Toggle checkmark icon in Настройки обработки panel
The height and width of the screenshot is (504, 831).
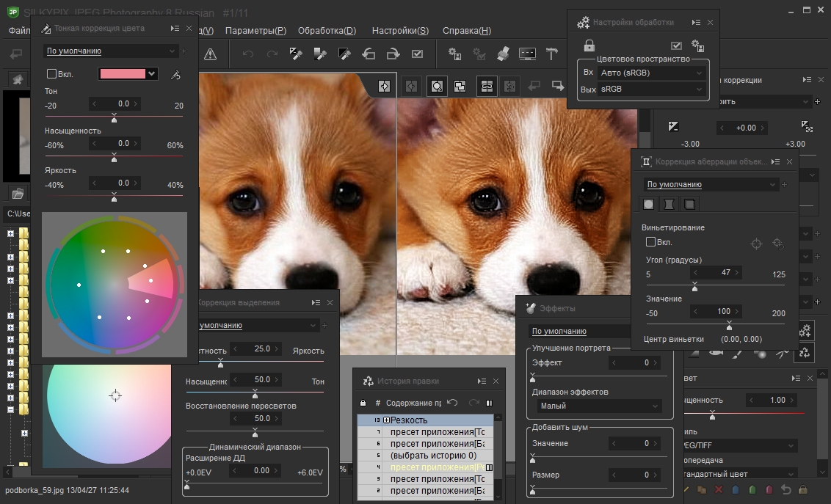click(x=676, y=45)
